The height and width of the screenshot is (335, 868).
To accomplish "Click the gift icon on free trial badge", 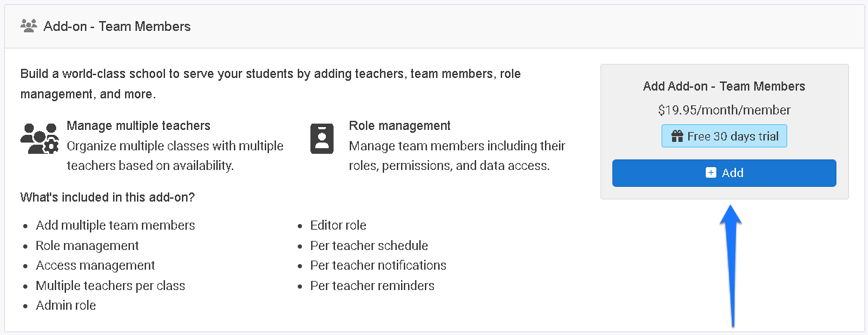I will (677, 136).
